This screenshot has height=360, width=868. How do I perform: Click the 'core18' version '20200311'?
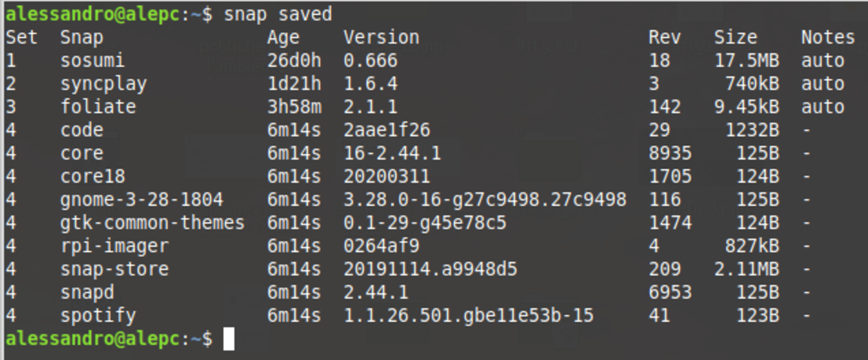point(387,176)
